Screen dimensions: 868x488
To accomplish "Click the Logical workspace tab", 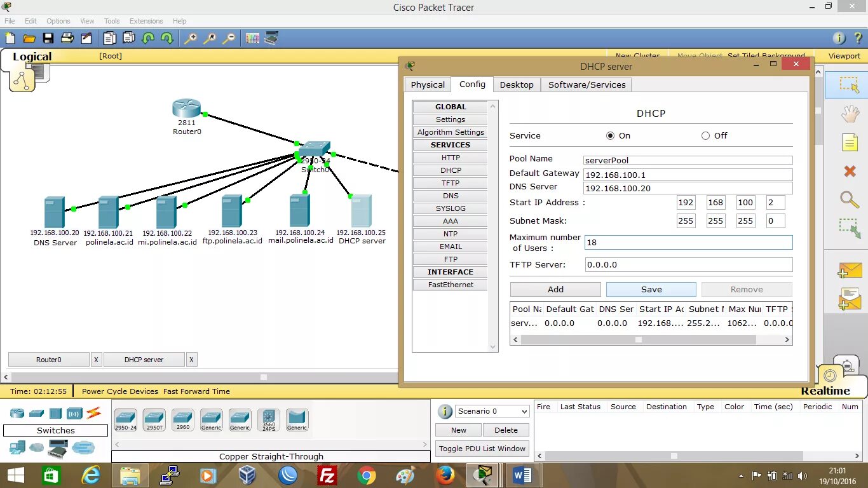I will tap(32, 57).
